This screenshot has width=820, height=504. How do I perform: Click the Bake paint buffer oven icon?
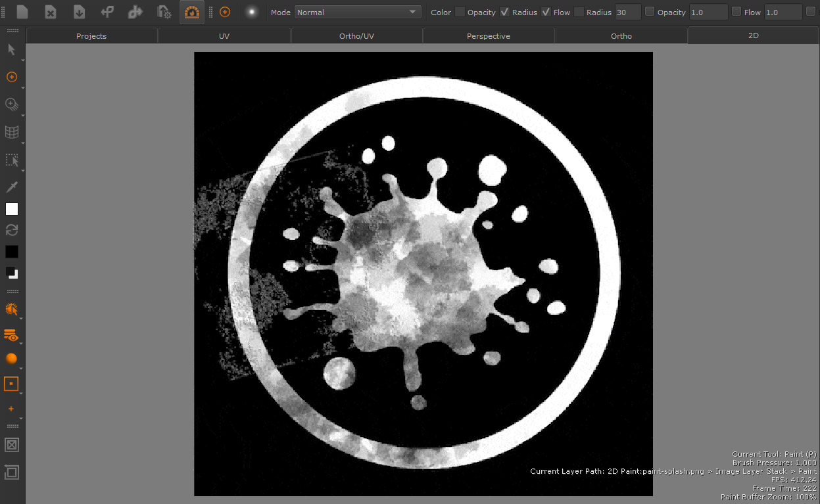click(x=191, y=12)
